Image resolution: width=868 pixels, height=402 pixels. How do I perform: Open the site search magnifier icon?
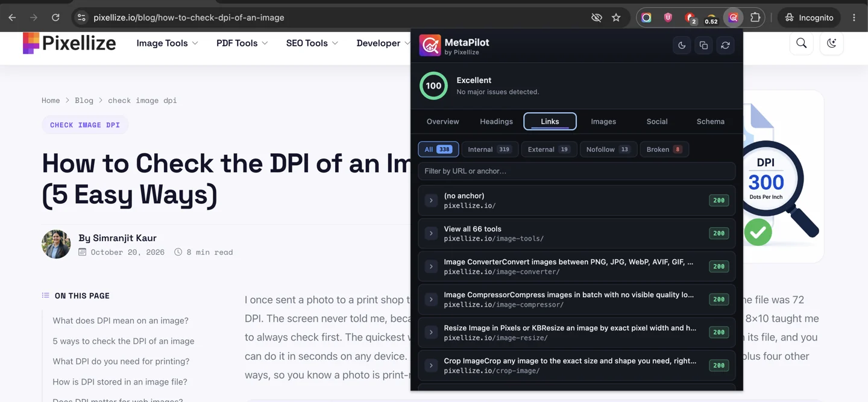click(802, 43)
